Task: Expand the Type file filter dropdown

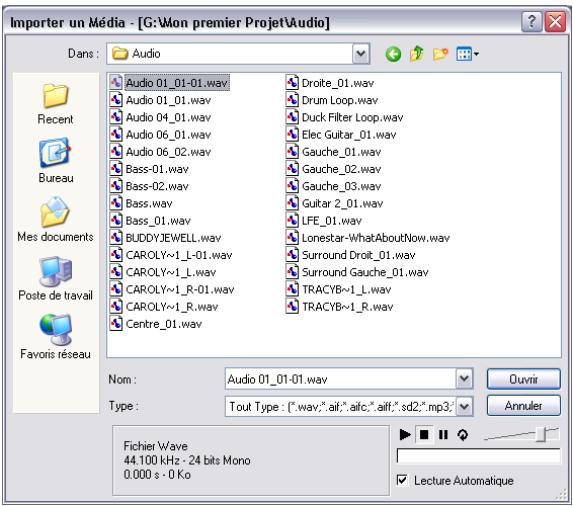Action: (x=464, y=406)
